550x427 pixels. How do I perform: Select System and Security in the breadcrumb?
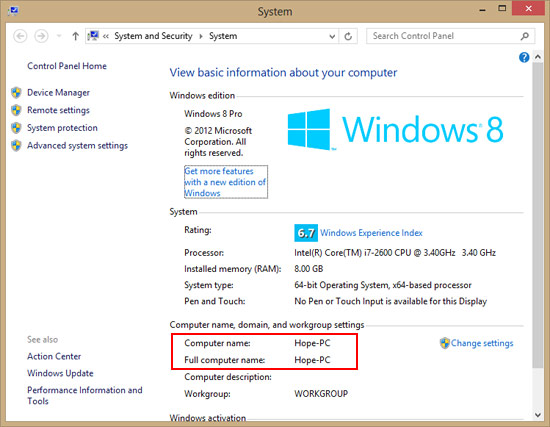(x=153, y=36)
